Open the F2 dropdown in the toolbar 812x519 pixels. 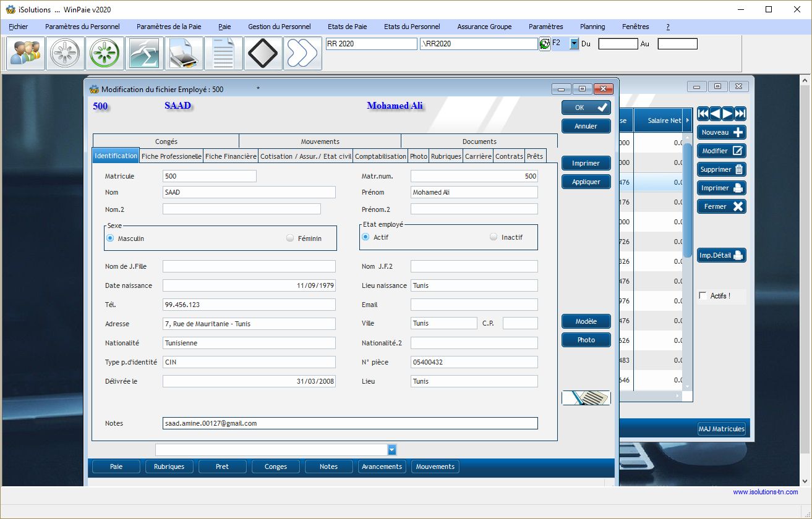(x=574, y=44)
